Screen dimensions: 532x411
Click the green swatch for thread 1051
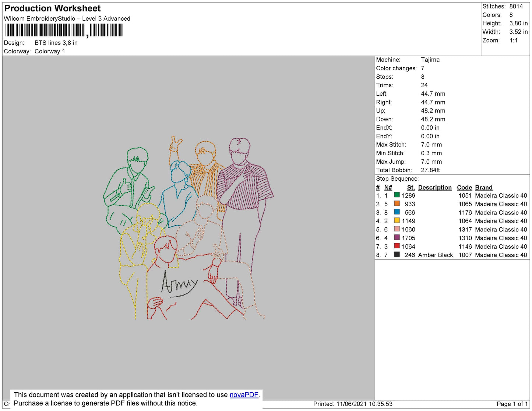click(x=397, y=195)
